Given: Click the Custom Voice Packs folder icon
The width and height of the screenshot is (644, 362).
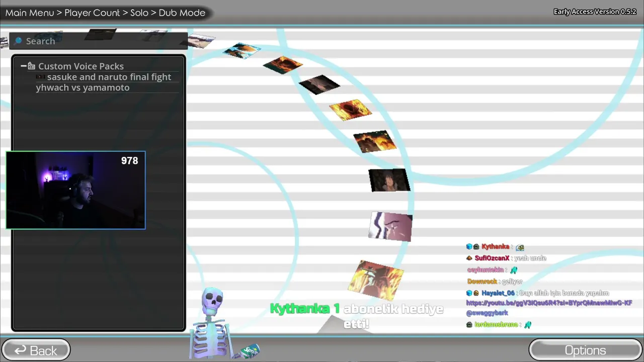Looking at the screenshot, I should (x=32, y=66).
